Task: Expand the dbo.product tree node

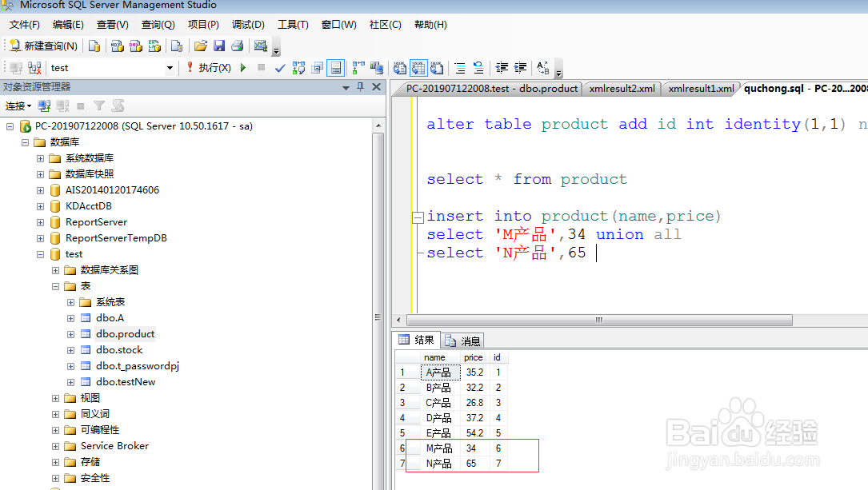Action: 70,334
